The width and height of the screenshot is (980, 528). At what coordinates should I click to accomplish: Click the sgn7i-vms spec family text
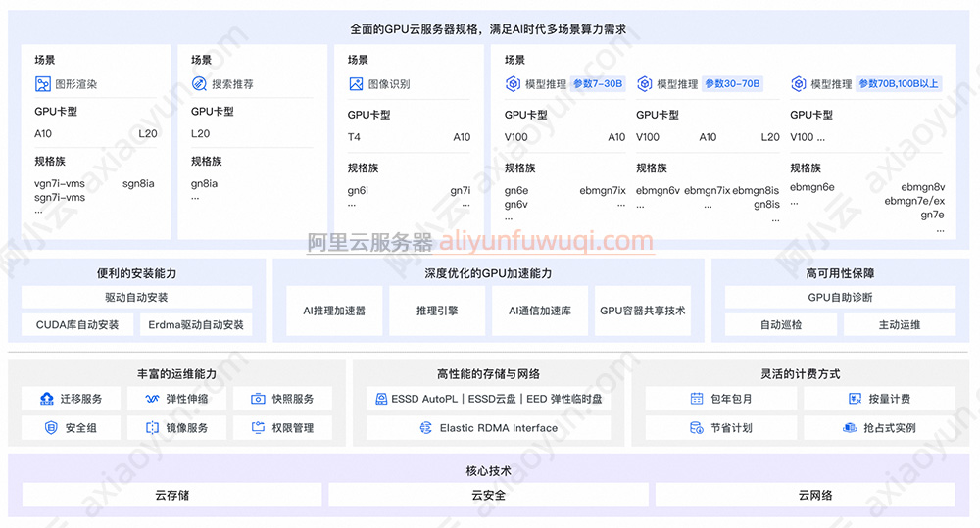click(x=60, y=198)
